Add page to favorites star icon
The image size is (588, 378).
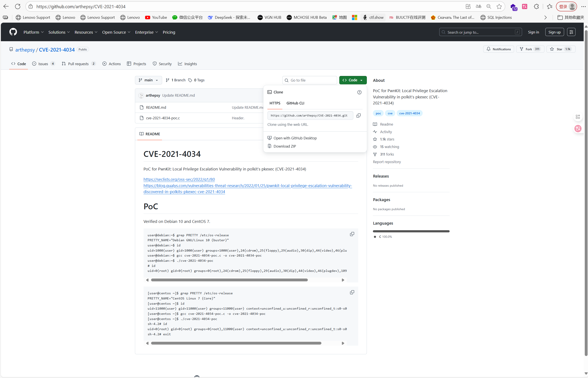(499, 7)
